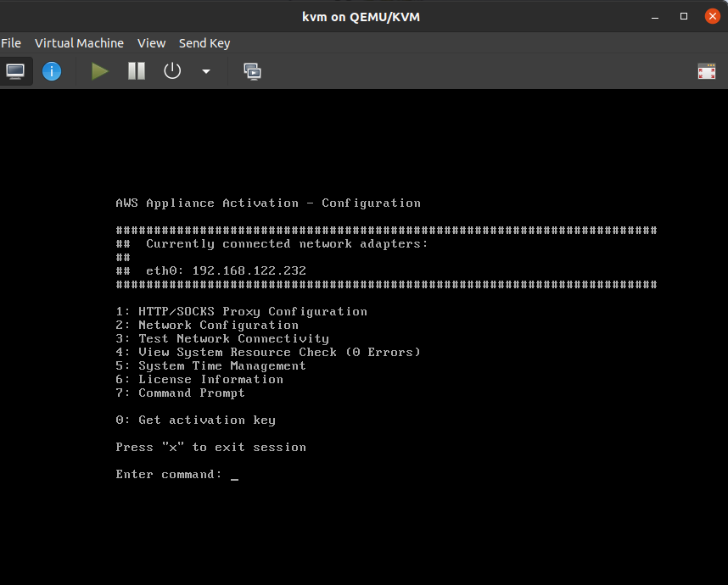Select 'View System Resource Check (0 Errors)' line
728x585 pixels.
coord(279,352)
